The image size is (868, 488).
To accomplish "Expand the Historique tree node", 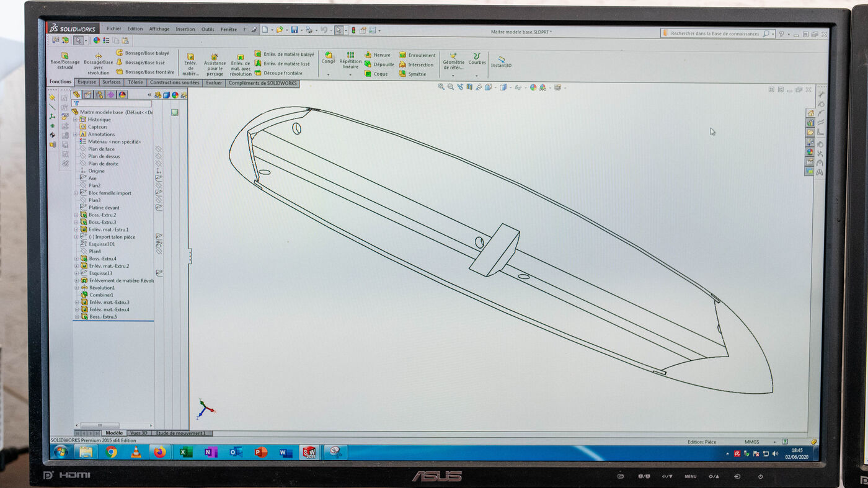I will [x=76, y=120].
